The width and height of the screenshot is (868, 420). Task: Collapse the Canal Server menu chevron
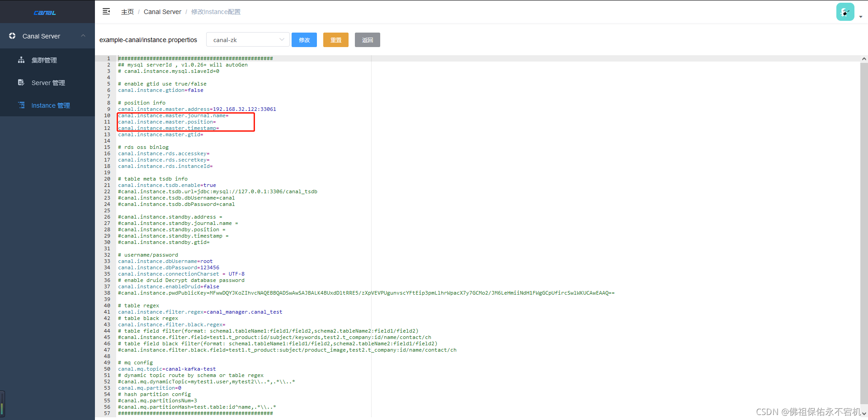(83, 36)
